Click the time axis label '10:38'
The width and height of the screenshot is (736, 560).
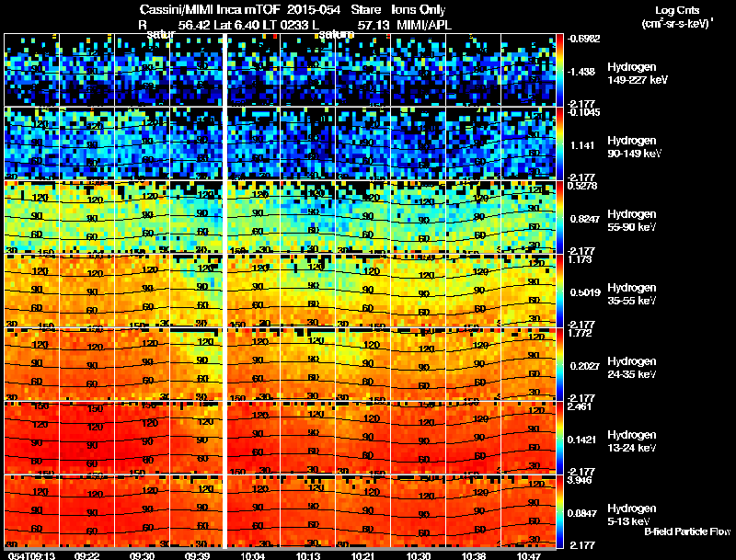click(x=474, y=556)
